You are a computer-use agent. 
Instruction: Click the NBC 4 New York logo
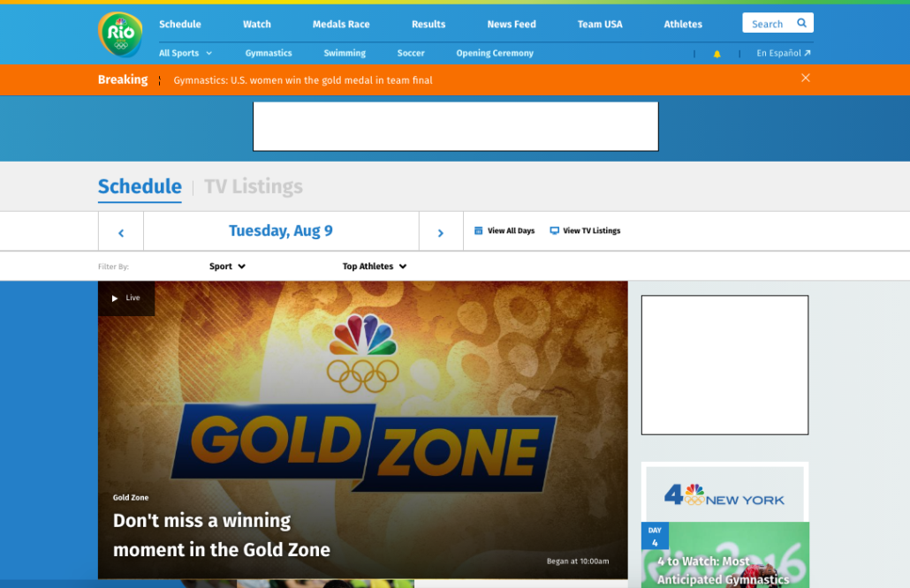pos(724,494)
